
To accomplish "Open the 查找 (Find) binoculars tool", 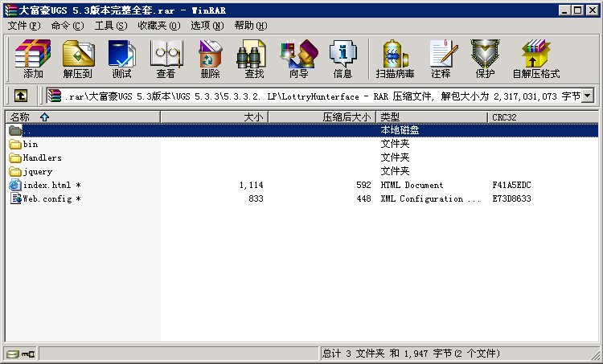I will (254, 59).
